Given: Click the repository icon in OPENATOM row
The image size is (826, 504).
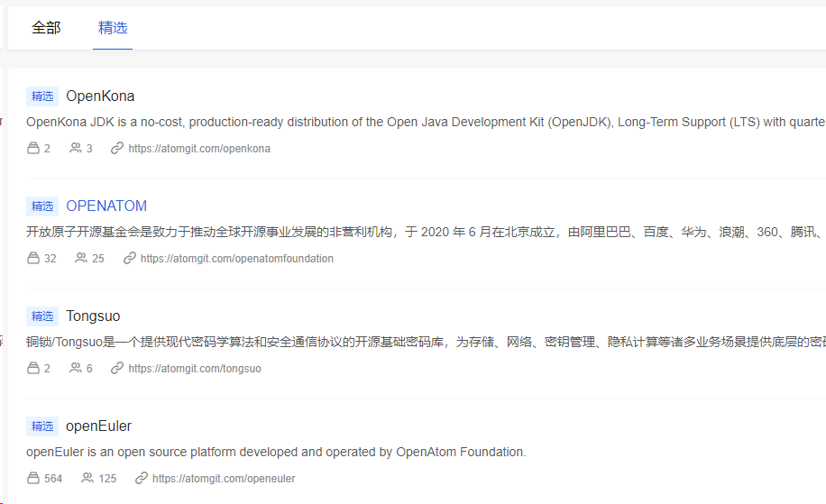Looking at the screenshot, I should pyautogui.click(x=33, y=259).
